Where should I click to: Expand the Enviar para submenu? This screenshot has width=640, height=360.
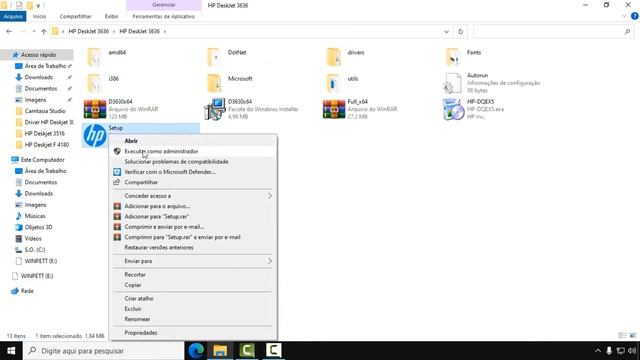pos(193,261)
